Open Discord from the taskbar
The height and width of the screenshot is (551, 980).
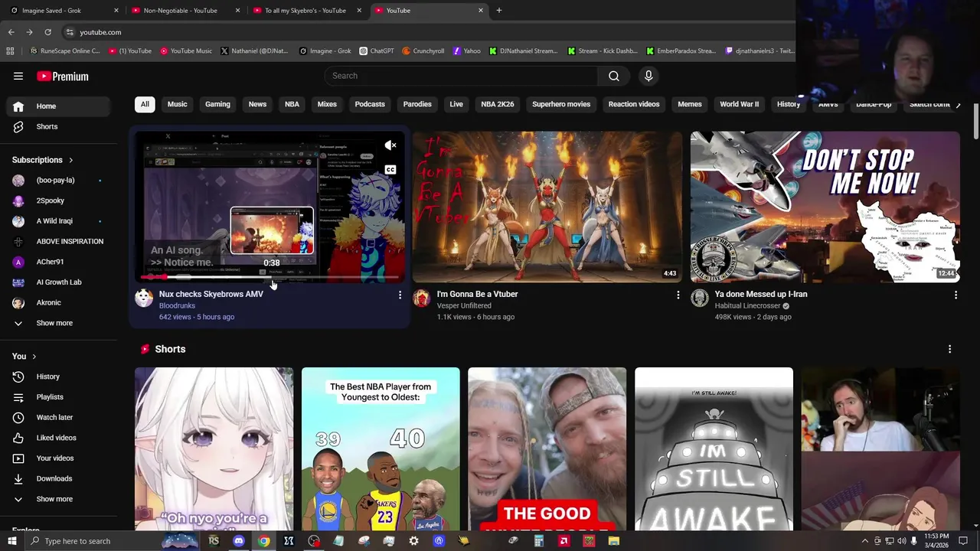point(239,541)
